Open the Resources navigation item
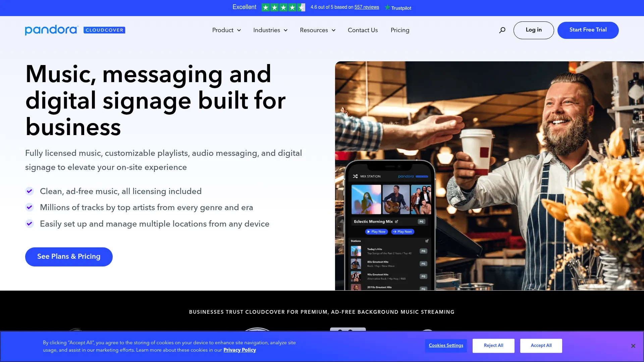Screen dimensions: 644x362 314,30
